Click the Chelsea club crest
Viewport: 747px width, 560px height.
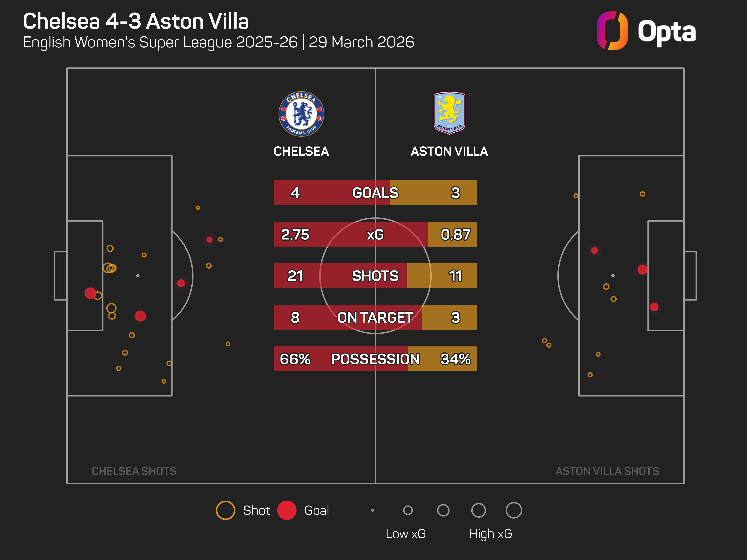pyautogui.click(x=301, y=114)
